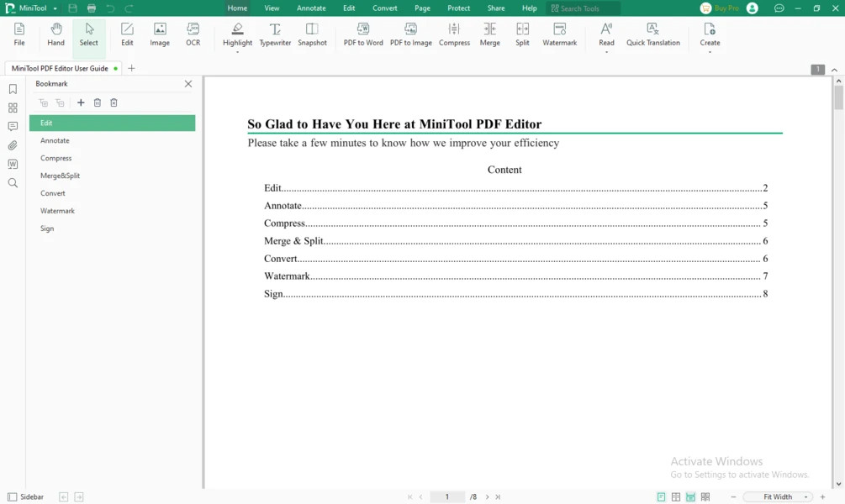Screen dimensions: 845x504
Task: Expand the Highlight tool options
Action: [237, 52]
